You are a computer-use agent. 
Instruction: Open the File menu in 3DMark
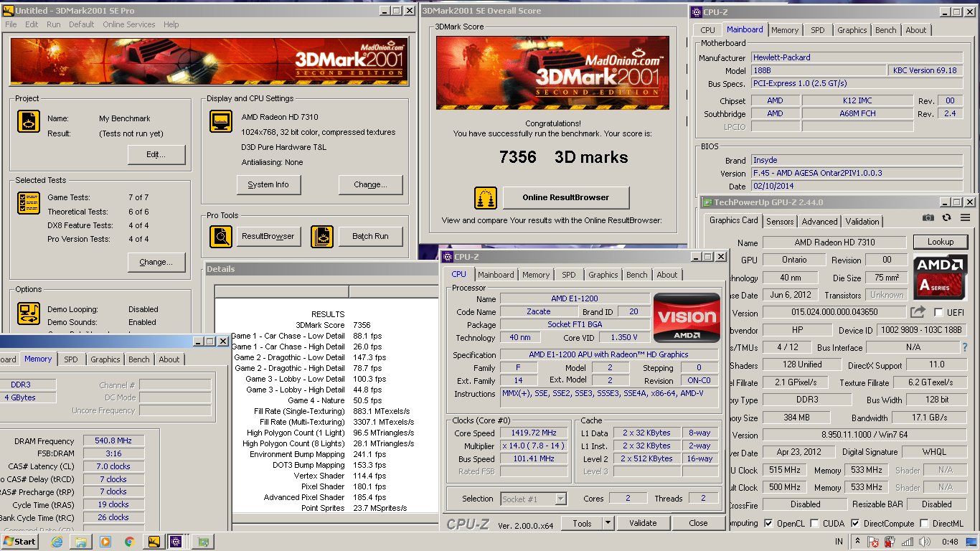point(11,24)
